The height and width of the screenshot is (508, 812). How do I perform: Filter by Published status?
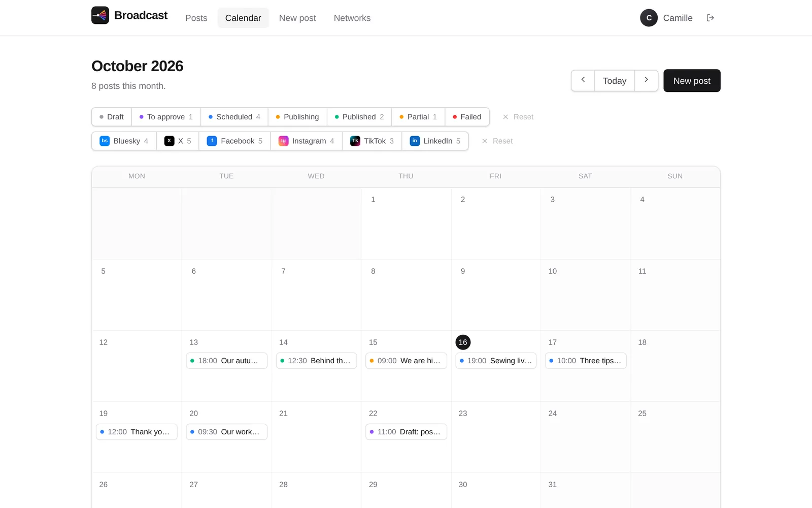[x=359, y=117]
